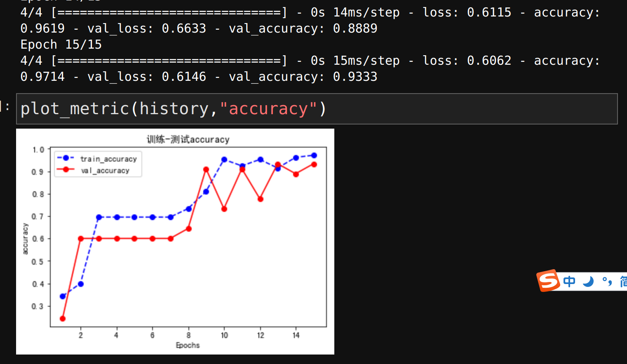Click the 'Epoch 15/15' output line
This screenshot has width=627, height=364.
click(x=61, y=45)
